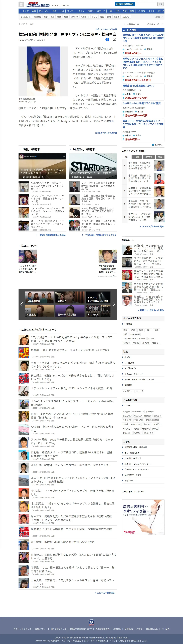Open 我が道 under 特集

coord(127,357)
